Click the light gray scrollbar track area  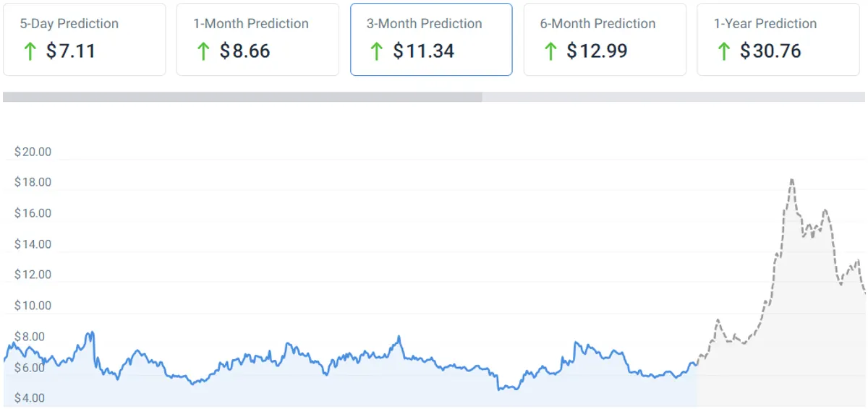[673, 97]
